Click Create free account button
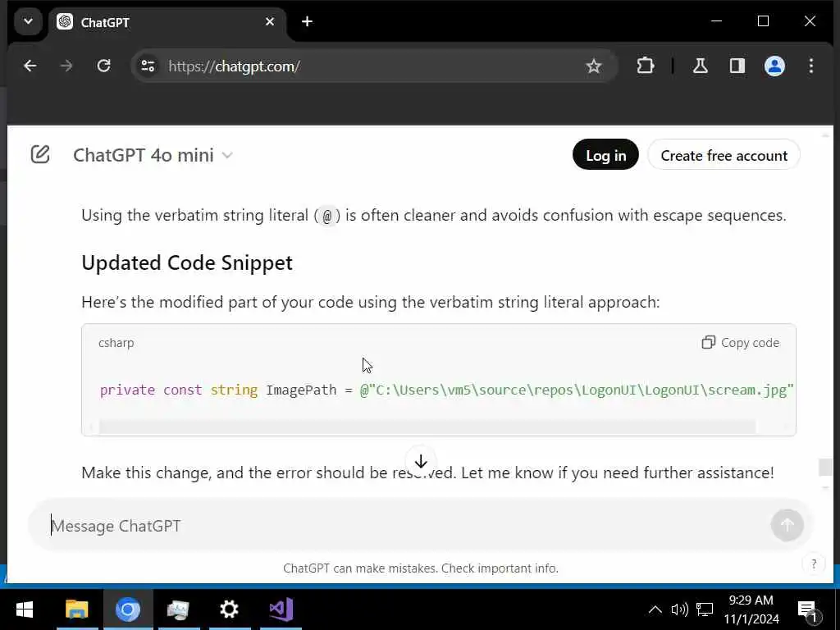The image size is (840, 630). click(x=724, y=155)
